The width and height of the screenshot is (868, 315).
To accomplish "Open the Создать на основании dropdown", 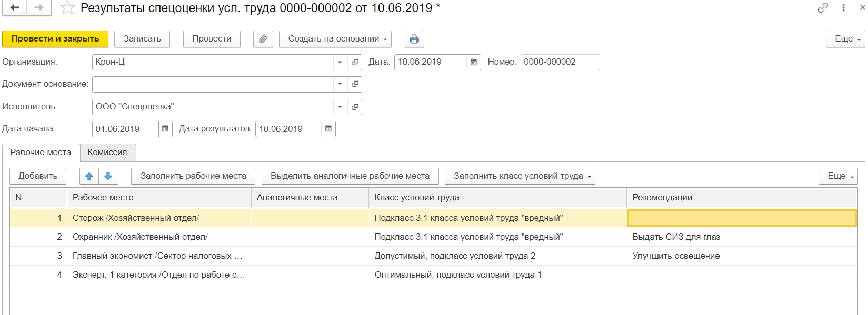I will point(335,39).
